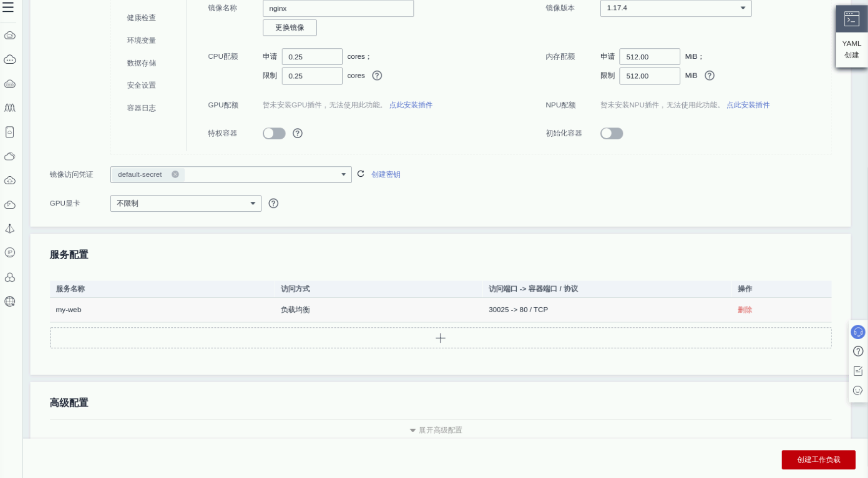Refresh the 镜像访问凭证 secret list

tap(361, 174)
